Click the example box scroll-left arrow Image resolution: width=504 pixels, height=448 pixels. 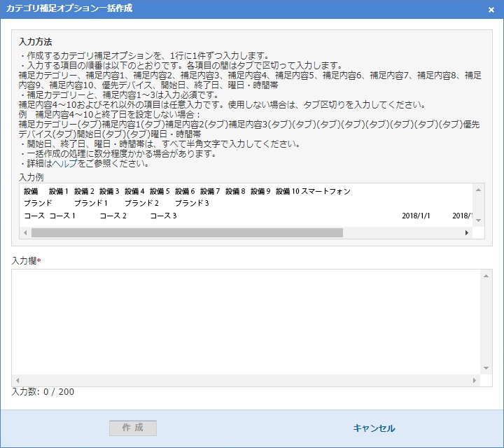25,232
